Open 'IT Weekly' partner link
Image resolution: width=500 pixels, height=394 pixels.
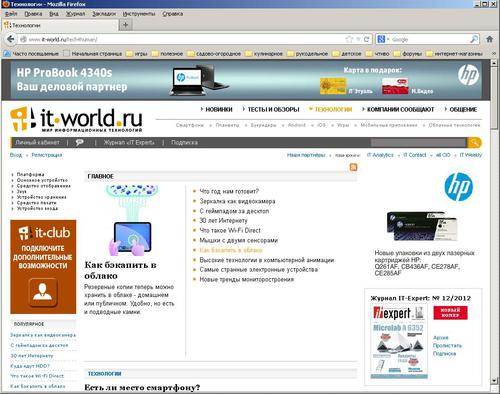click(471, 155)
